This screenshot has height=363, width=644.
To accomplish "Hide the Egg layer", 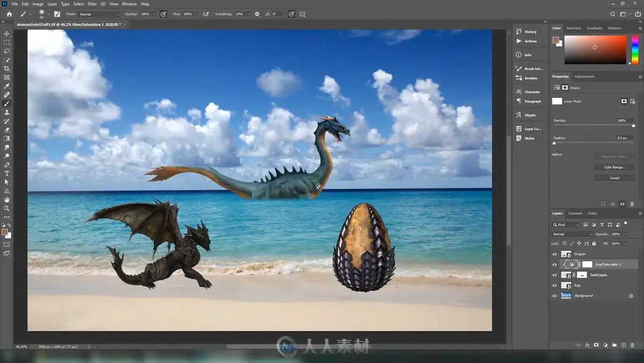I will 554,285.
